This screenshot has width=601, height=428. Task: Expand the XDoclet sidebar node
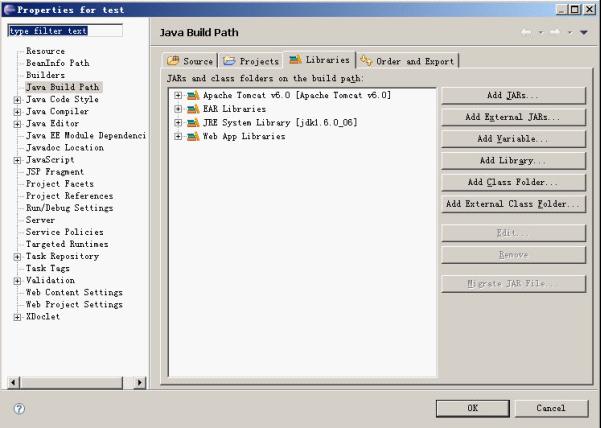click(x=17, y=317)
